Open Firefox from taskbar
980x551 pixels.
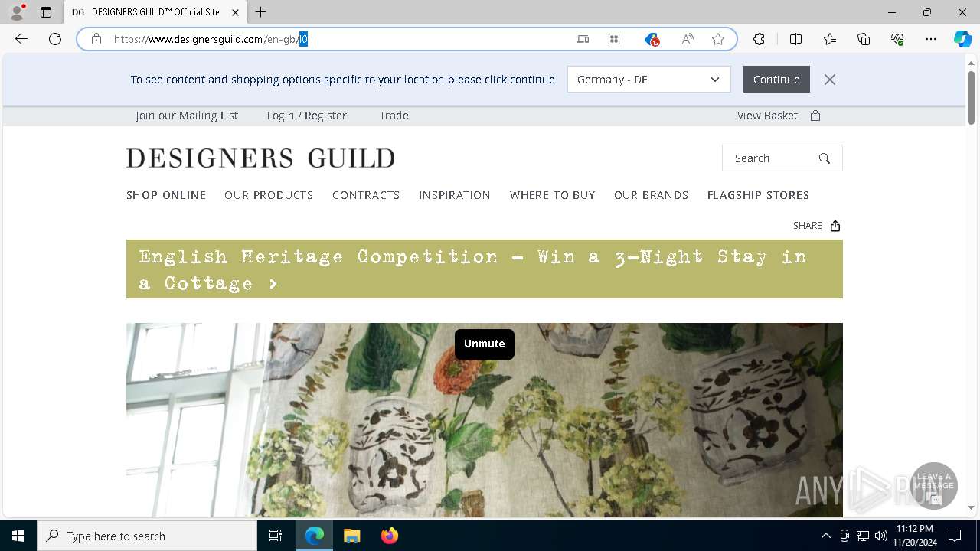click(390, 536)
